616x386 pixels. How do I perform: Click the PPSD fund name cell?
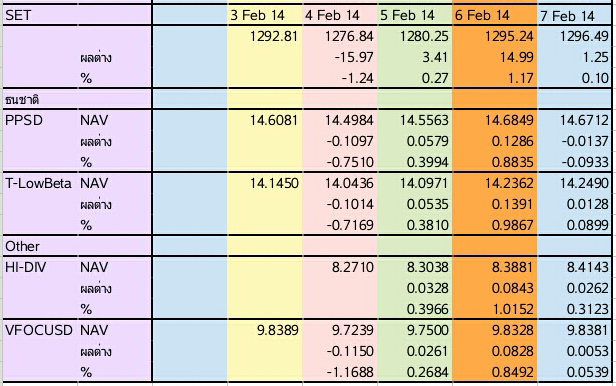coord(40,120)
